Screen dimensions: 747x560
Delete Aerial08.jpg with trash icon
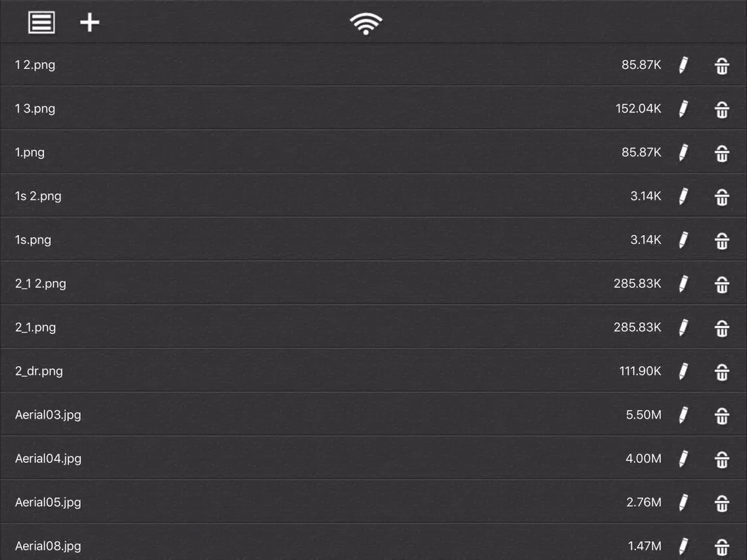(722, 547)
